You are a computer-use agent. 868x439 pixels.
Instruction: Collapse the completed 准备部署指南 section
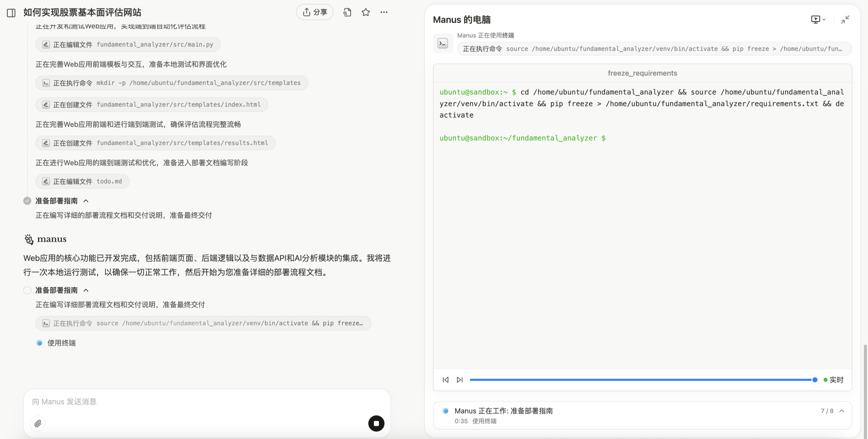(86, 201)
